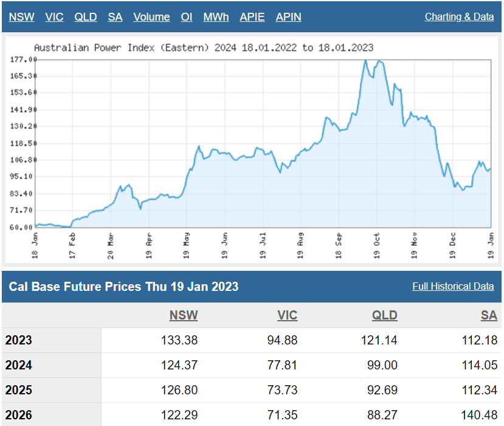
Task: Click the 2026 row label in table
Action: tap(19, 415)
